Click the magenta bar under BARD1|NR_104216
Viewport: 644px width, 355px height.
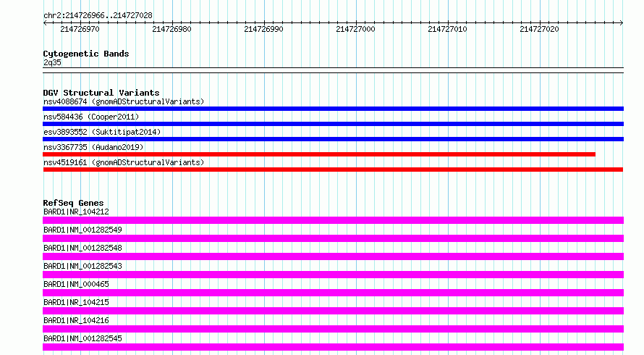pyautogui.click(x=333, y=329)
